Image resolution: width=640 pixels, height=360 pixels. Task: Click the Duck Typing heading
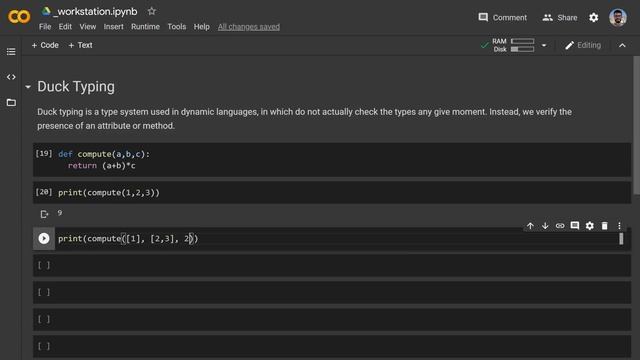click(76, 87)
